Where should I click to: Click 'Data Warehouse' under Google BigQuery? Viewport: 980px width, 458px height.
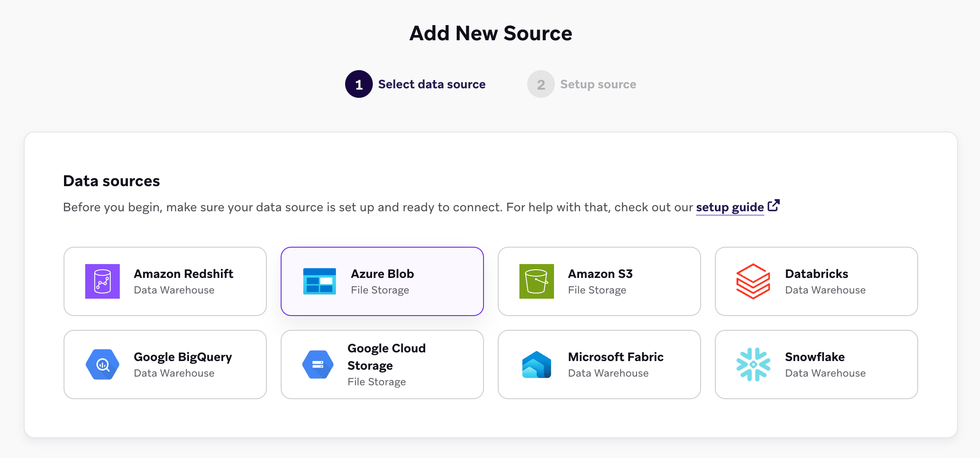point(174,373)
